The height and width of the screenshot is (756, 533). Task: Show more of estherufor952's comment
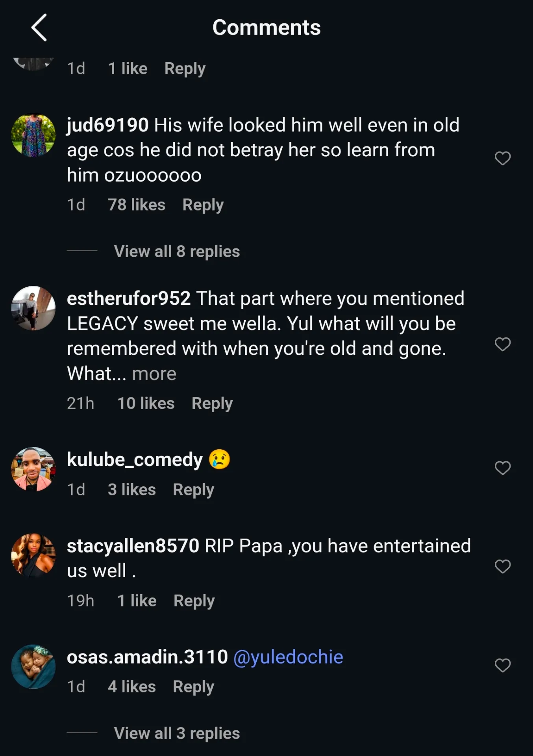(x=154, y=374)
